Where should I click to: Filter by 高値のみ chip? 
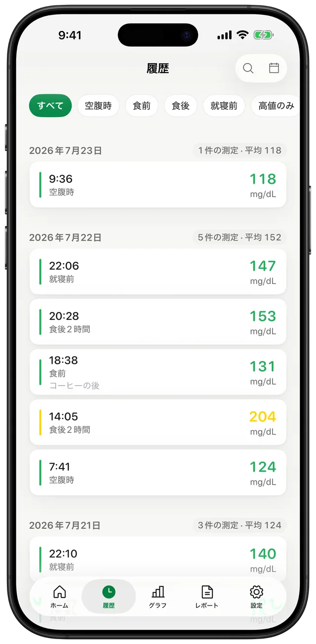point(276,106)
